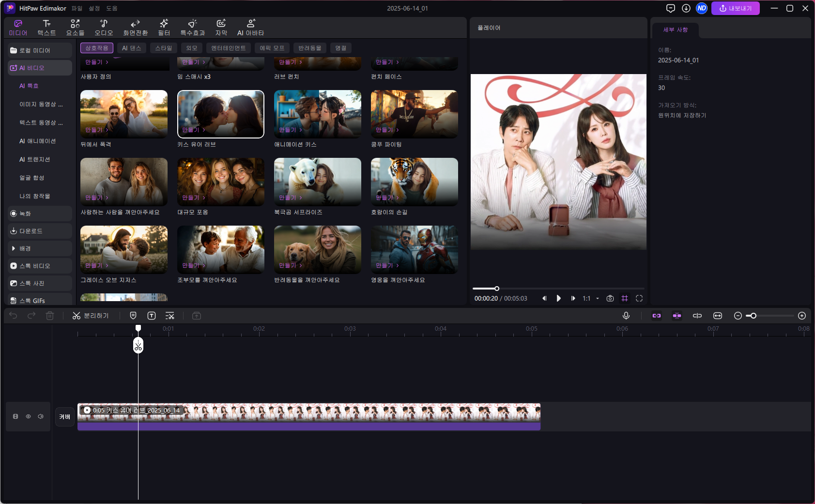Expand the 녹화 recording section
This screenshot has width=815, height=504.
(40, 214)
